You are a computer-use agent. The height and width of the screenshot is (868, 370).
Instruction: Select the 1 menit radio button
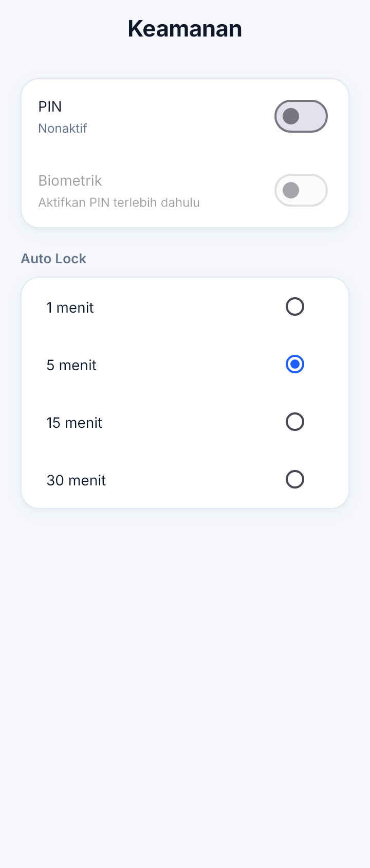click(x=295, y=307)
